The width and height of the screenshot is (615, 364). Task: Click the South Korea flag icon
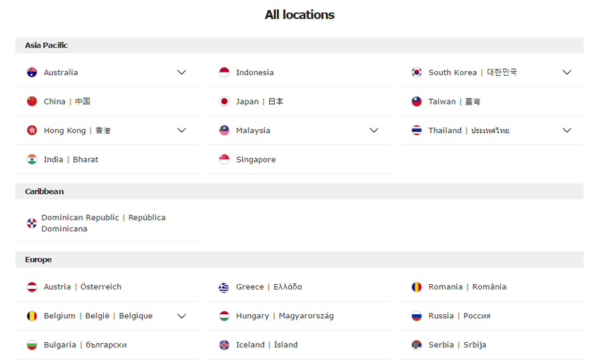point(417,72)
